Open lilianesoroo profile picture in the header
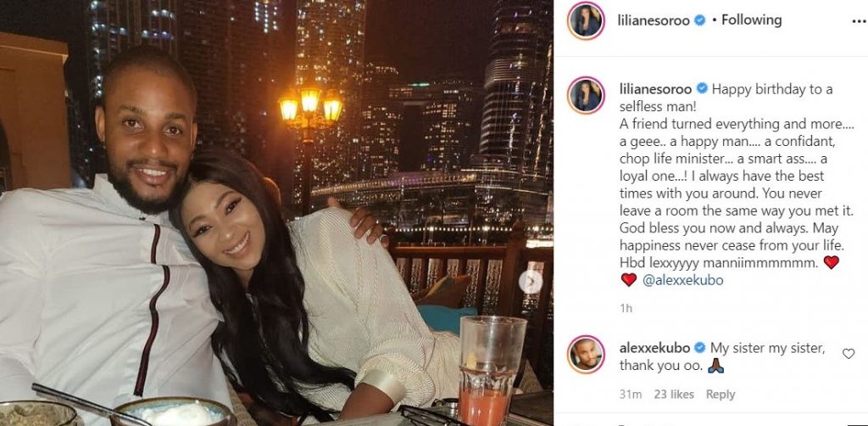This screenshot has width=868, height=426. point(587,20)
